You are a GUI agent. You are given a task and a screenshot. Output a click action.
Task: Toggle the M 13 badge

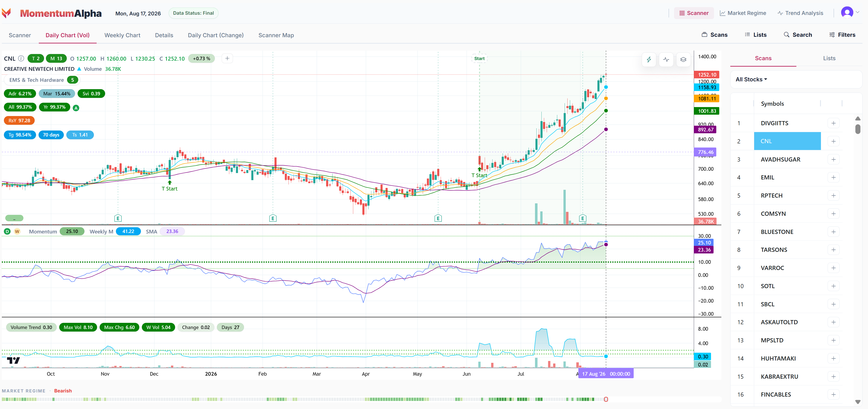coord(56,58)
